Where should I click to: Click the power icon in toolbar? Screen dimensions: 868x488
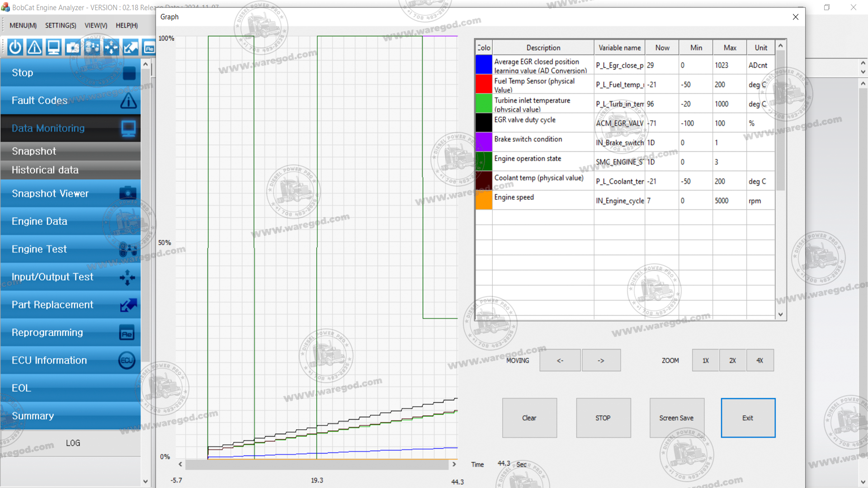pos(15,47)
